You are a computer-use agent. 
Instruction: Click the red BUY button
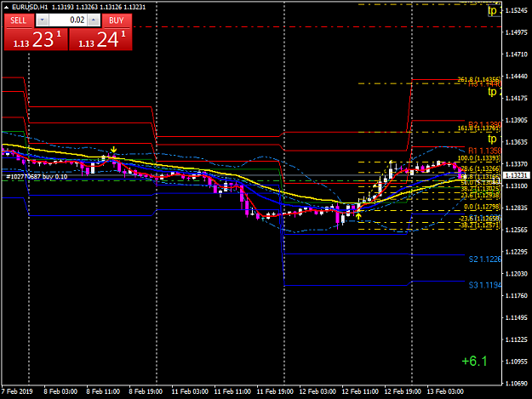point(117,20)
